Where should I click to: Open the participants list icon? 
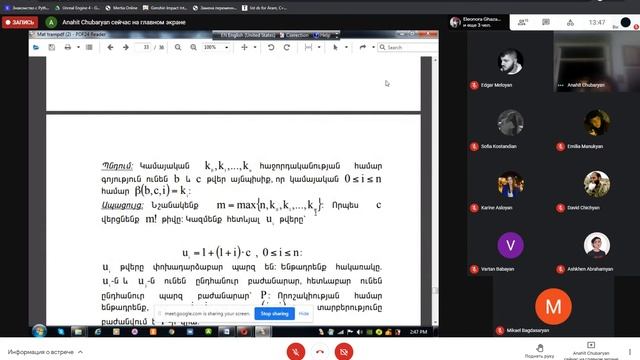tap(522, 22)
